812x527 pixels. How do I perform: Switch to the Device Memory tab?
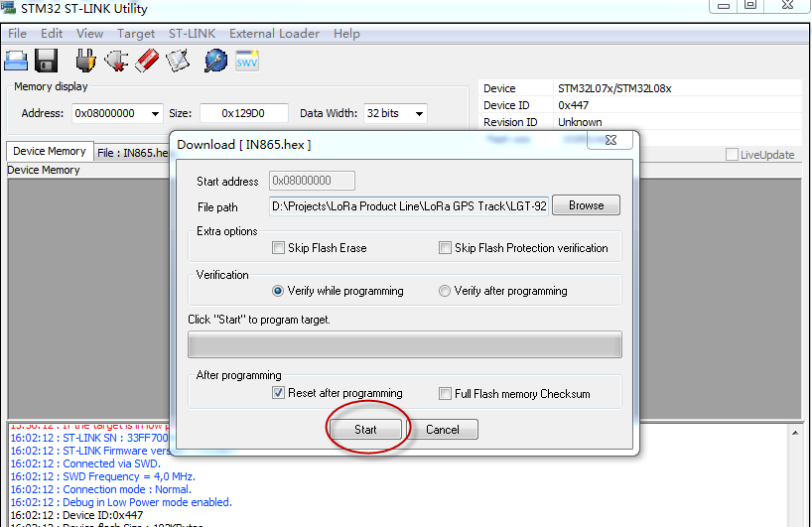point(50,151)
